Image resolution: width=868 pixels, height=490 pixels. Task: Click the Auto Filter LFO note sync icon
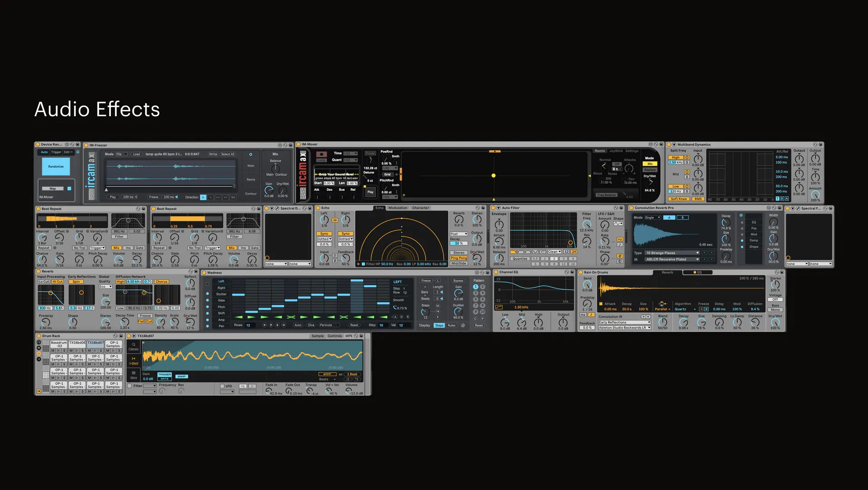tap(620, 245)
